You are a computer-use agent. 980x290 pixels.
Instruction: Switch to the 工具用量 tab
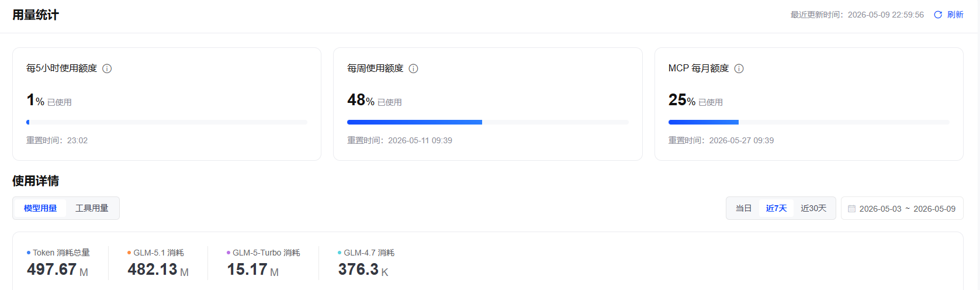(x=92, y=208)
